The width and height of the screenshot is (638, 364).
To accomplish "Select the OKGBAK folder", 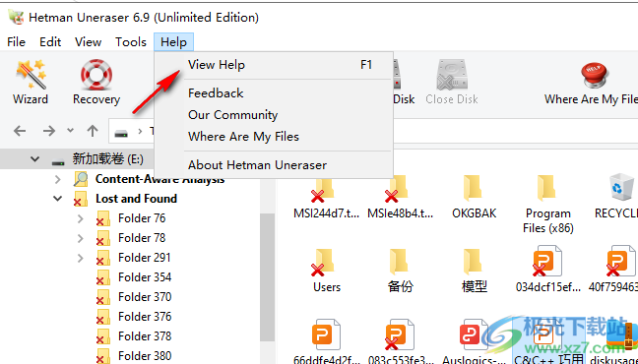I will coord(474,198).
